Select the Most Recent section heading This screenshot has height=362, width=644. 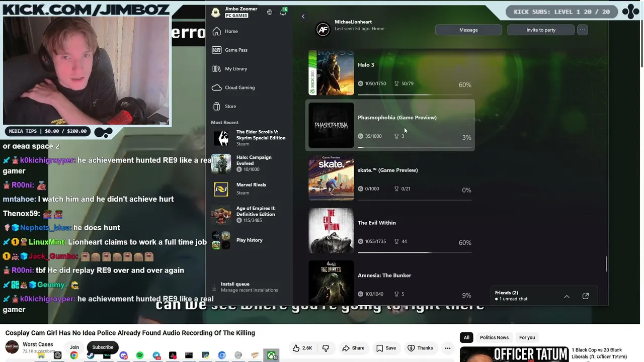(224, 122)
